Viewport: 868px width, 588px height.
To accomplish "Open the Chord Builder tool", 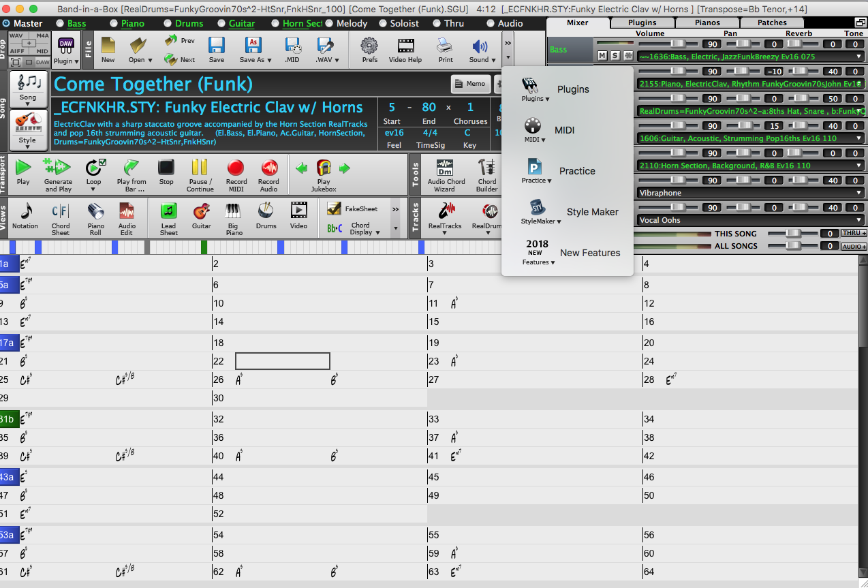I will click(x=487, y=175).
